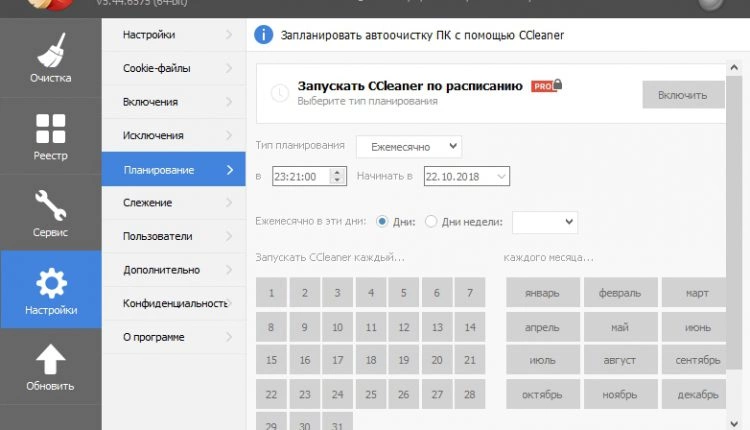Click the time stepper arrows at 23:21:00
The width and height of the screenshot is (750, 430).
coord(338,176)
